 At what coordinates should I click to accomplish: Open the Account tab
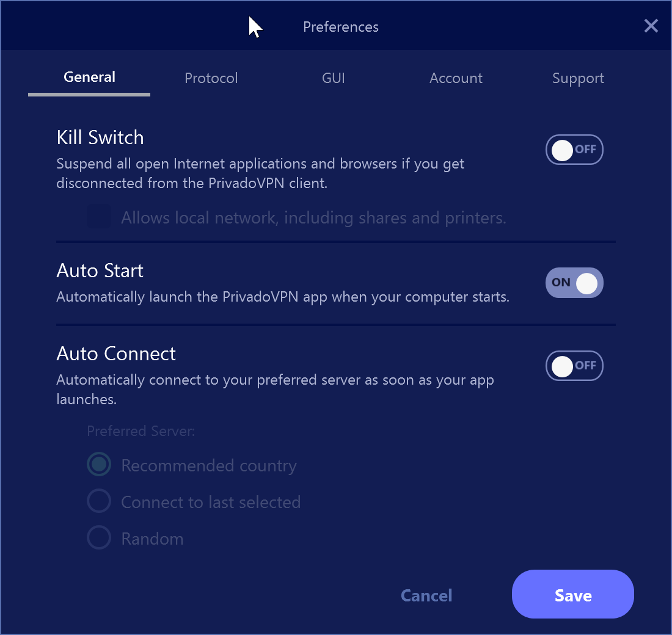[456, 78]
